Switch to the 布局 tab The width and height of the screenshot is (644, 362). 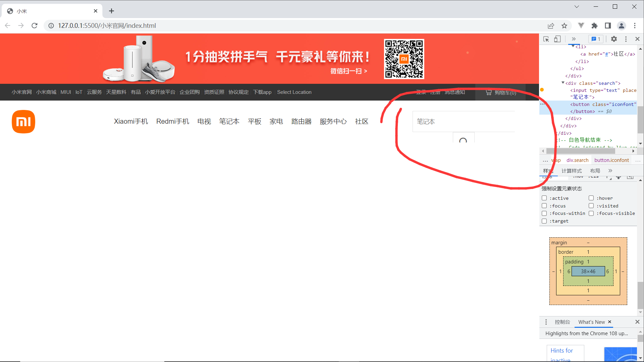595,171
